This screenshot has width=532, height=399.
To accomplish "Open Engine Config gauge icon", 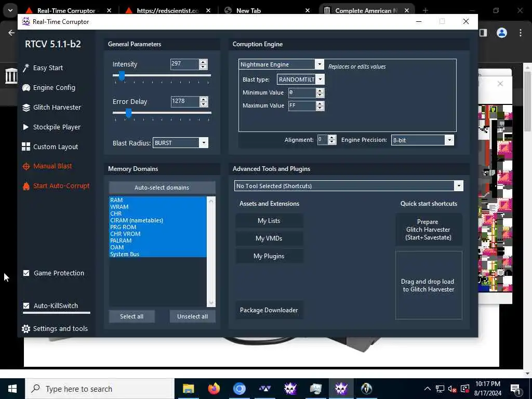I will [x=26, y=87].
